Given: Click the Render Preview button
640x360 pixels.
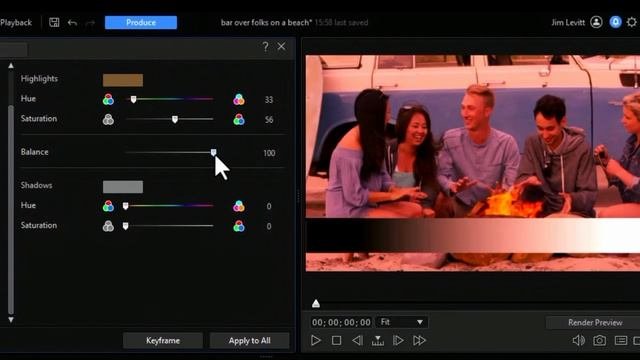Looking at the screenshot, I should (x=595, y=322).
